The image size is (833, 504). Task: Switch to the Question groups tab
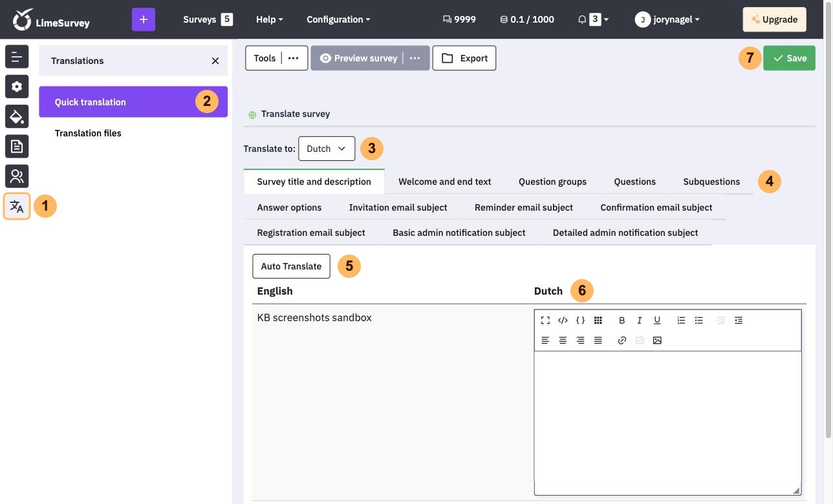pyautogui.click(x=552, y=182)
